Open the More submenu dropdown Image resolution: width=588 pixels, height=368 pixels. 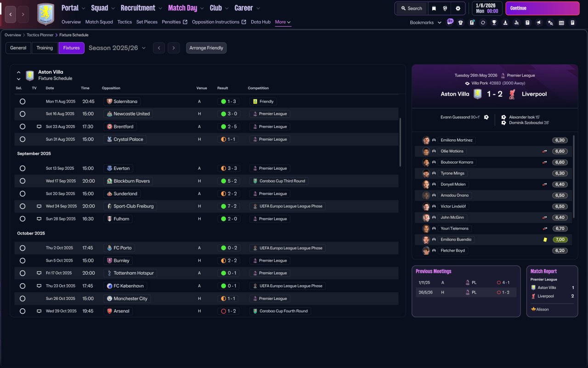pyautogui.click(x=283, y=22)
